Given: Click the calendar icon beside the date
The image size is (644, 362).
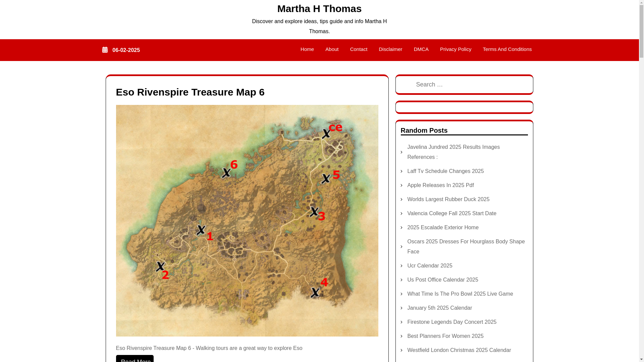Looking at the screenshot, I should tap(105, 50).
